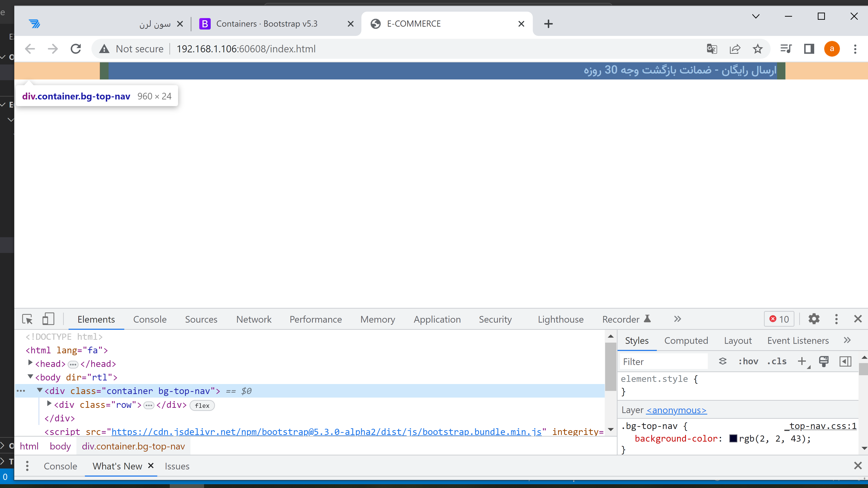Collapse the container bg-top-nav div

[x=40, y=390]
